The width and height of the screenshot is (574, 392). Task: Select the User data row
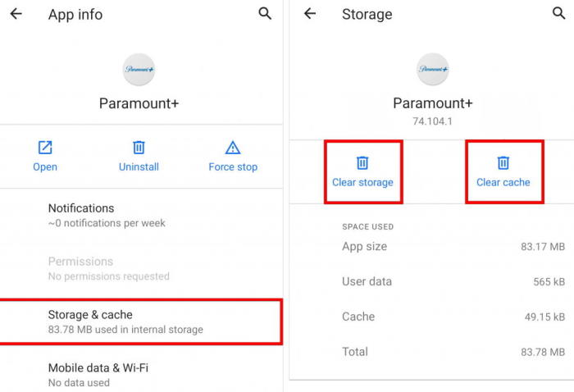point(453,281)
